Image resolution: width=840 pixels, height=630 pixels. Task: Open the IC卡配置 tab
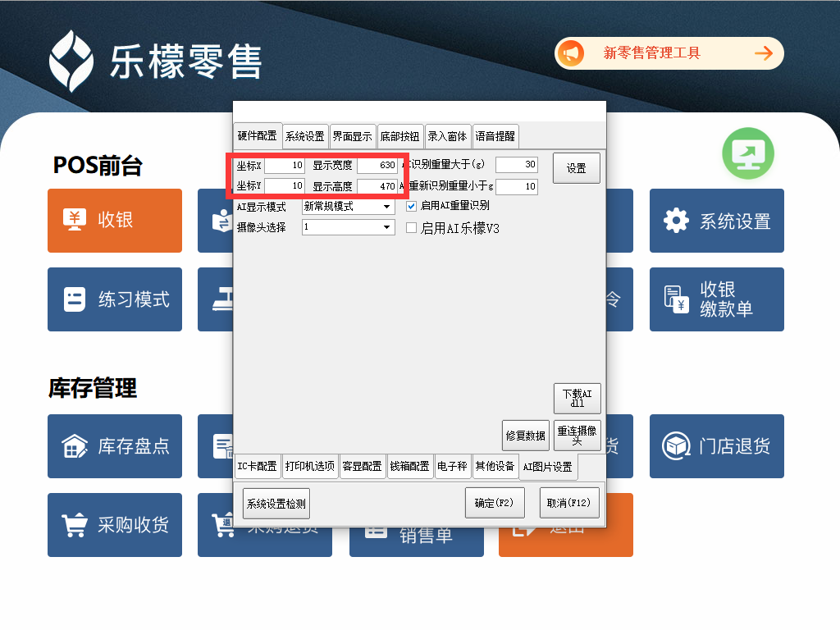coord(257,466)
